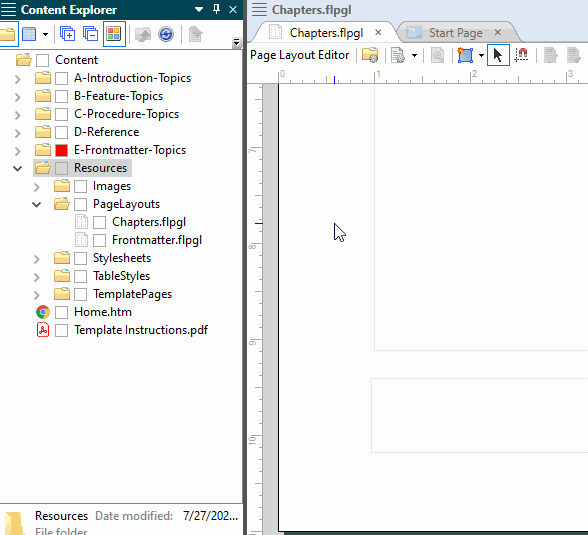Expand the A-Introduction-Topics folder

17,79
